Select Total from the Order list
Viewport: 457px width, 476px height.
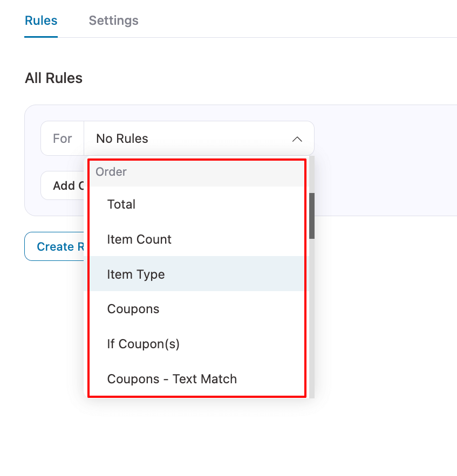(121, 204)
